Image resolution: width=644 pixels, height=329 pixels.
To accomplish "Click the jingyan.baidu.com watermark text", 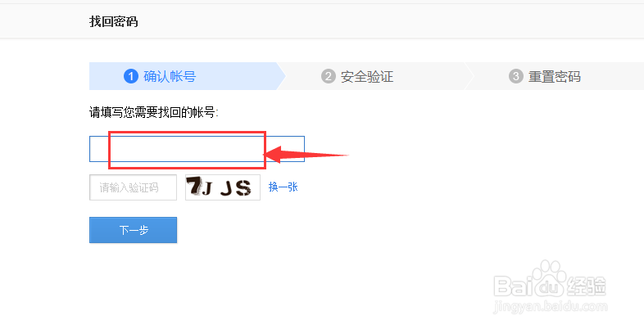I will click(551, 306).
